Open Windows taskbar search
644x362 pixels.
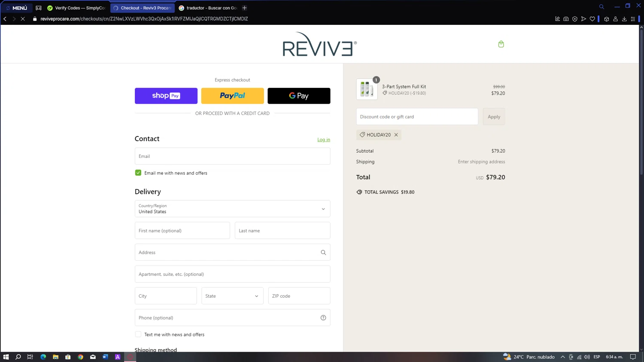pyautogui.click(x=18, y=357)
